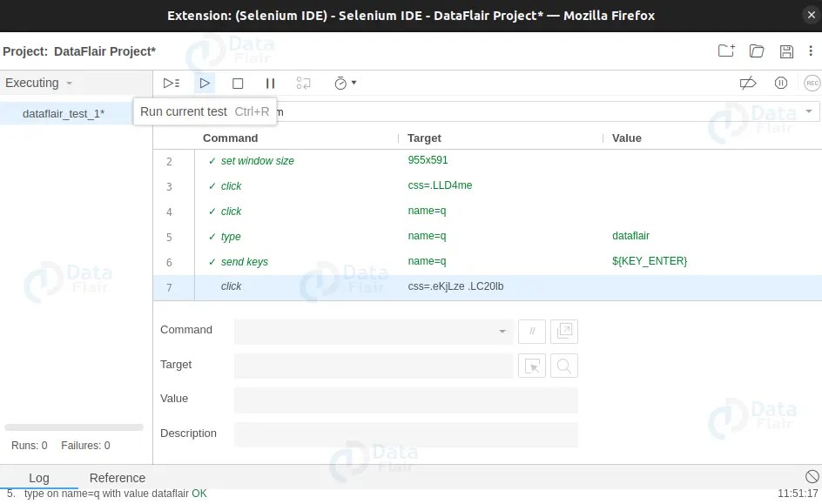Clear the log output

(813, 476)
